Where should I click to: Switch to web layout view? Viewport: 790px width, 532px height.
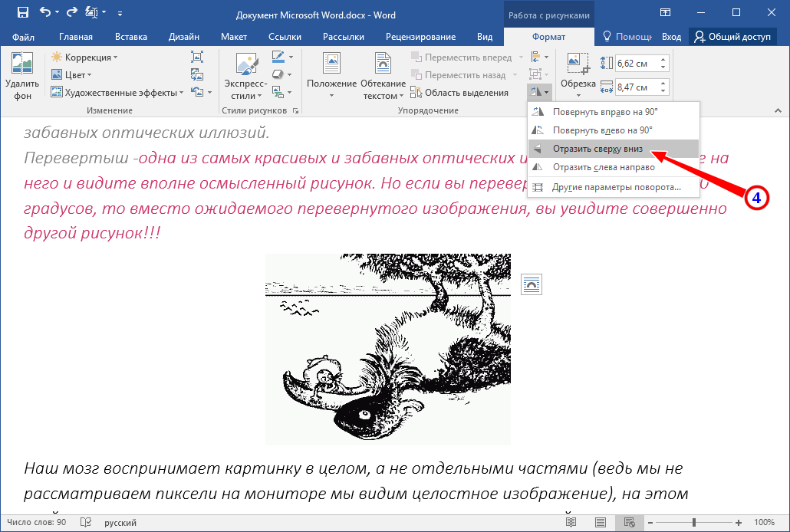tap(629, 523)
